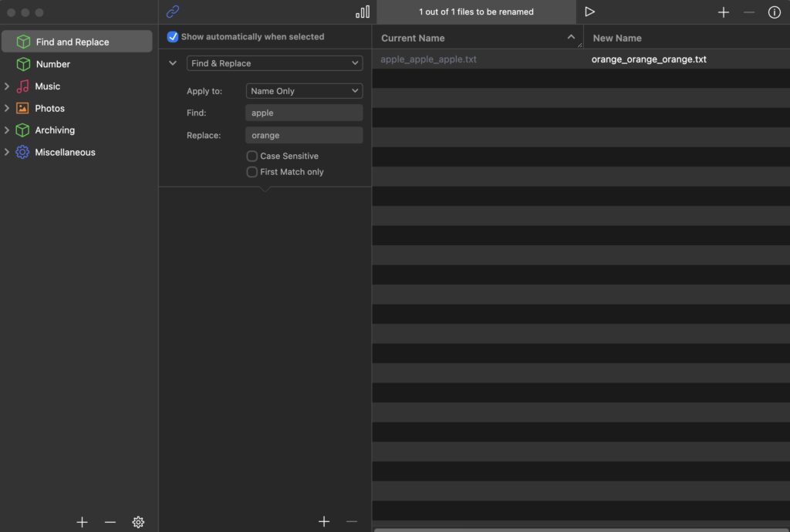This screenshot has width=790, height=532.
Task: Collapse the Find & Replace action chevron
Action: click(173, 63)
